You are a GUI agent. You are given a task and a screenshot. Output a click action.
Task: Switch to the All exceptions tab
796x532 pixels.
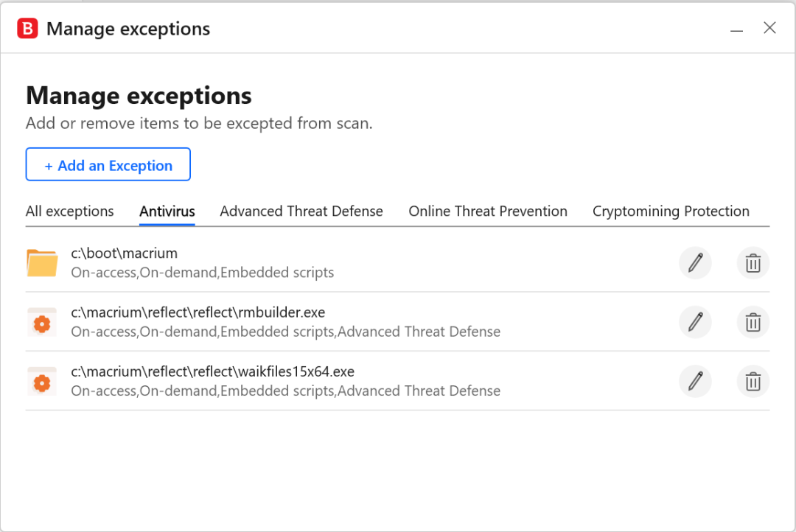pyautogui.click(x=69, y=211)
